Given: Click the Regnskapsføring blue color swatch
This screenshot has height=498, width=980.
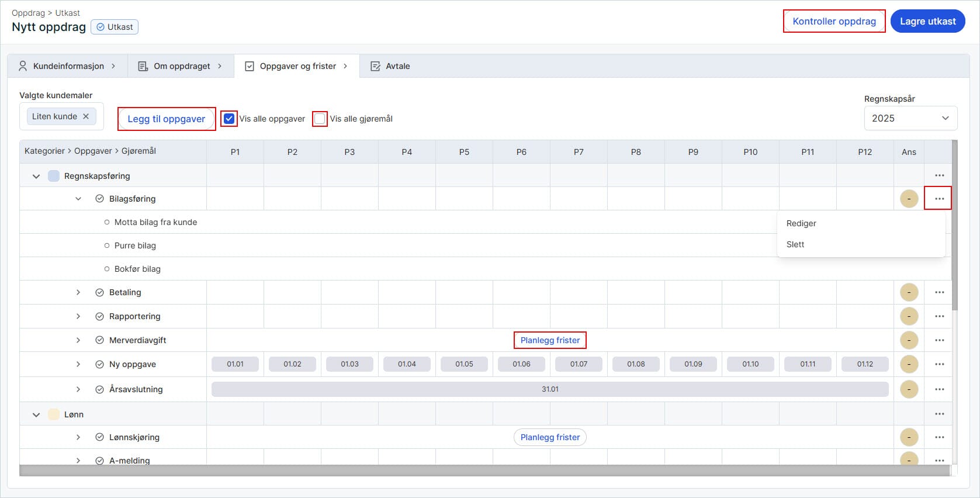Looking at the screenshot, I should click(54, 176).
